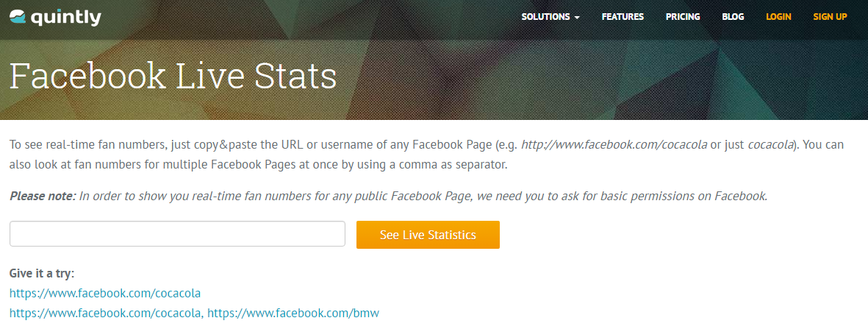Viewport: 868px width, 329px height.
Task: Try the single-line facebook.com/cocacola example link
Action: tap(105, 293)
